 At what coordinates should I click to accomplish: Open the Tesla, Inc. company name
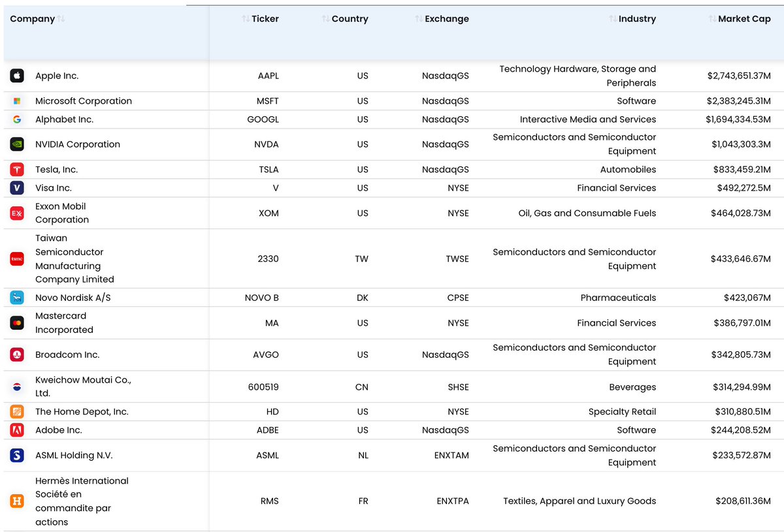click(x=56, y=170)
